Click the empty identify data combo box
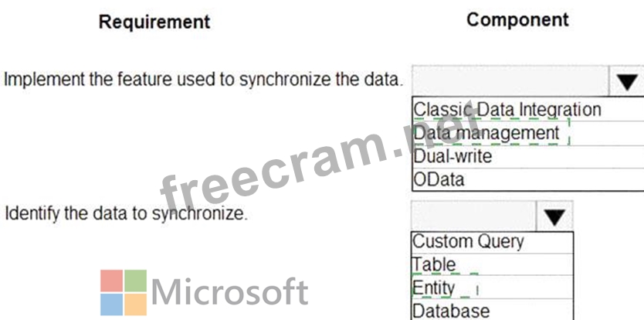This screenshot has height=320, width=644. point(473,216)
